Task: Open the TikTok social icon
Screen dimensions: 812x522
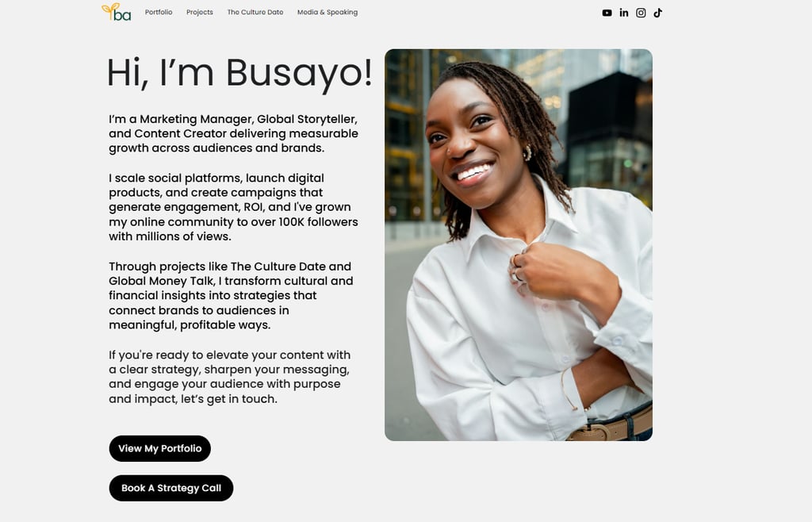Action: click(x=657, y=13)
